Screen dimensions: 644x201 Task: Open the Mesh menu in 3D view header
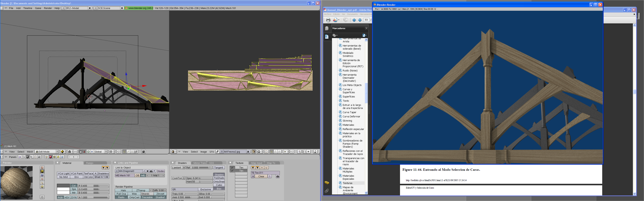click(30, 152)
